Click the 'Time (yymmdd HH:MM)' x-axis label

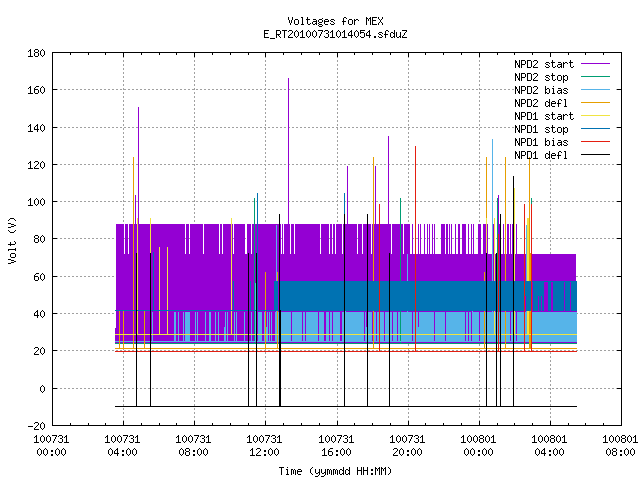[x=335, y=471]
